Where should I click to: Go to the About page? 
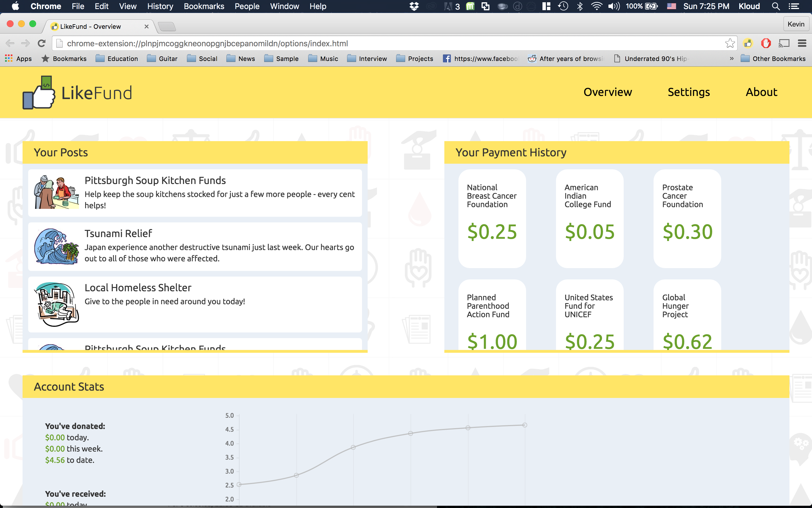click(x=761, y=92)
